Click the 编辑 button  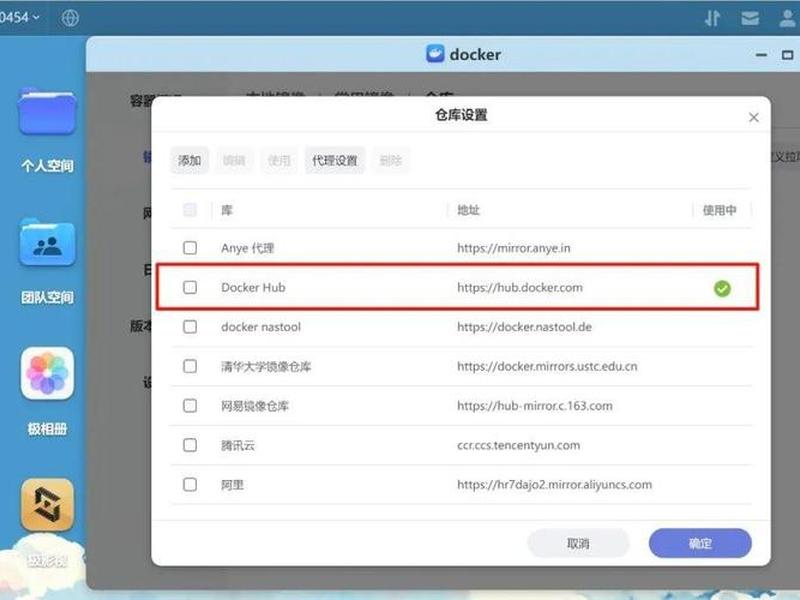tap(234, 160)
